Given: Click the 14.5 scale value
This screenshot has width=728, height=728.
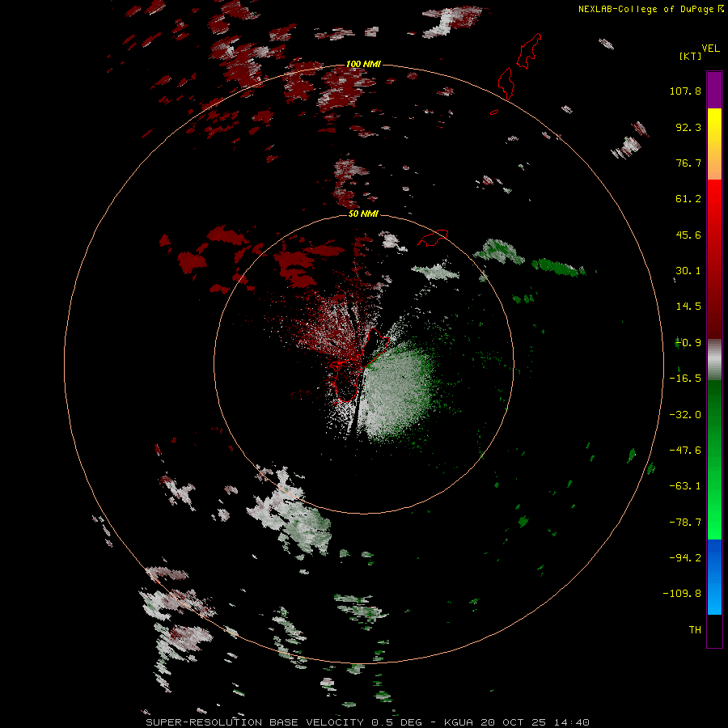Looking at the screenshot, I should pyautogui.click(x=688, y=307).
